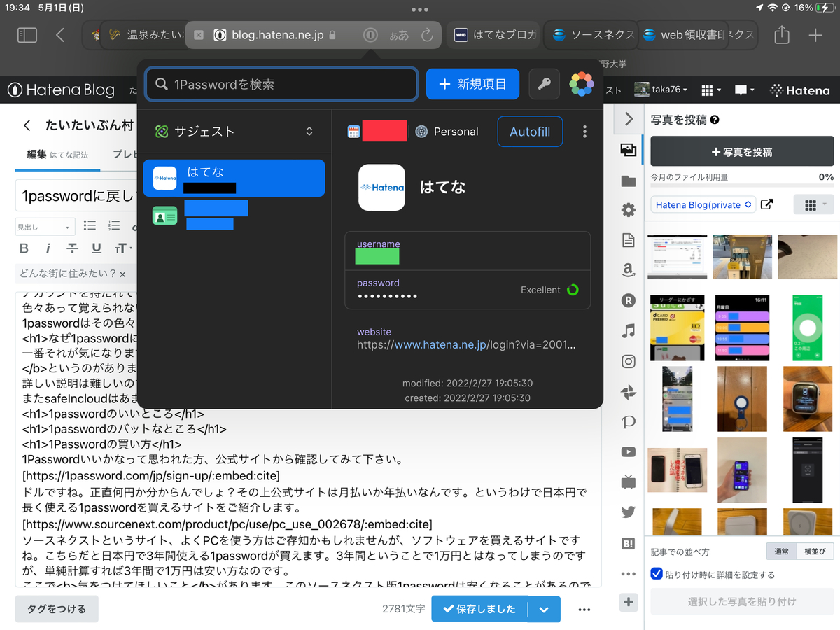Go back in Safari history
The image size is (840, 630).
pyautogui.click(x=60, y=35)
